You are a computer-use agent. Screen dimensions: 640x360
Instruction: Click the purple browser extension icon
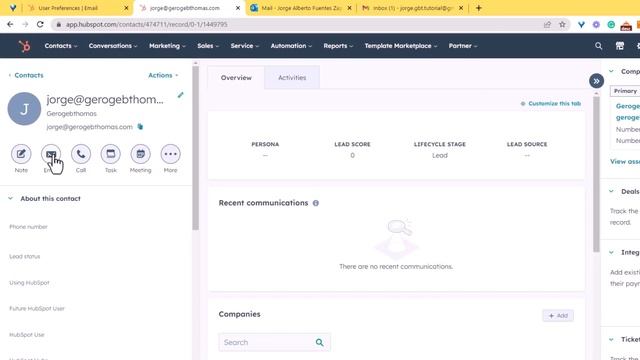pos(596,24)
